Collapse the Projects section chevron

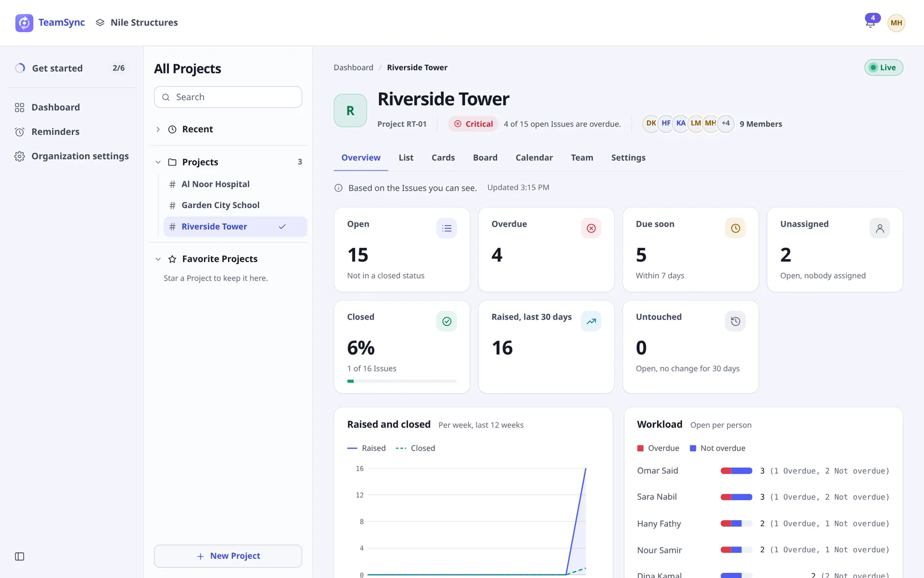pyautogui.click(x=158, y=162)
